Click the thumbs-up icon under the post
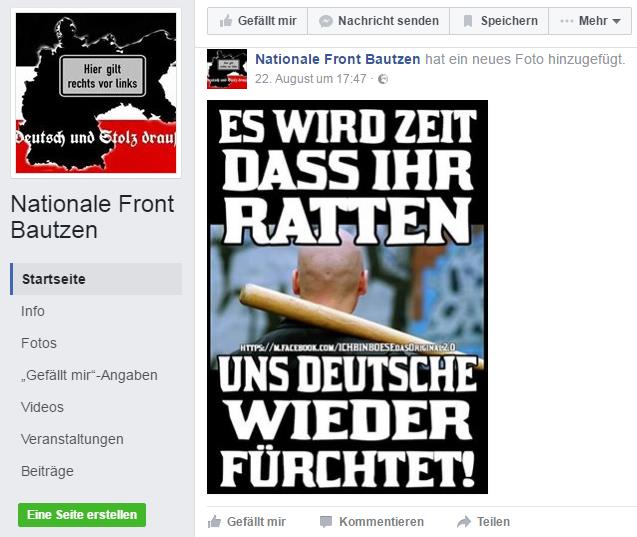Image resolution: width=637 pixels, height=537 pixels. 214,522
